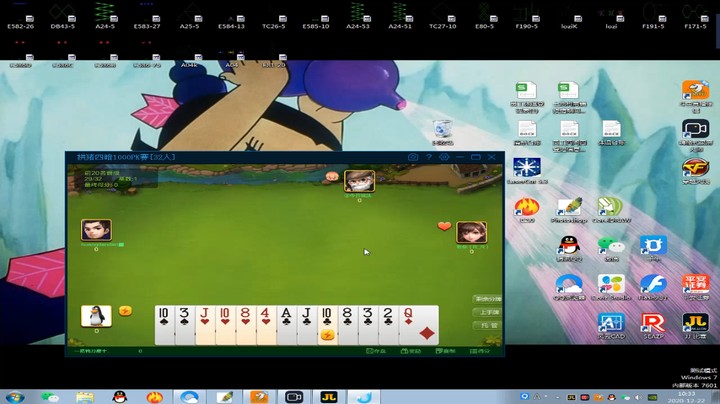720x404 pixels.
Task: Select the 10 of clubs card with lightning badge
Action: 327,325
